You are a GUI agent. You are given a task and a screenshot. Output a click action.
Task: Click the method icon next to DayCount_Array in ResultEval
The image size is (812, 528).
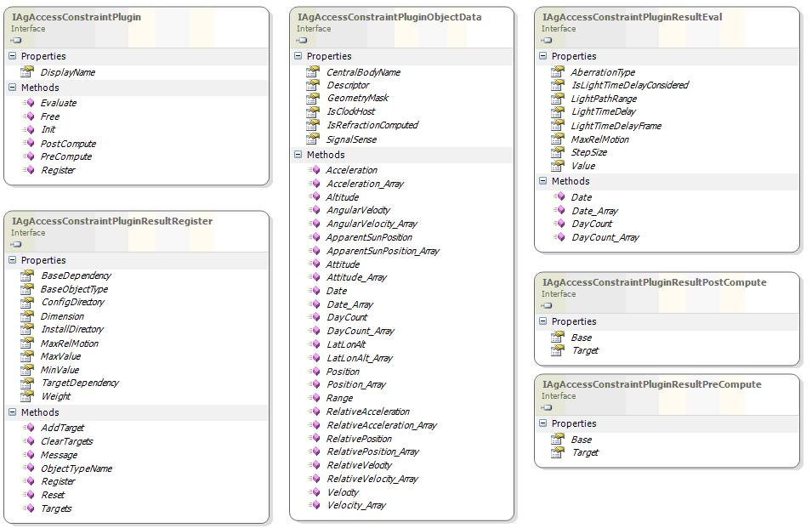[x=559, y=237]
